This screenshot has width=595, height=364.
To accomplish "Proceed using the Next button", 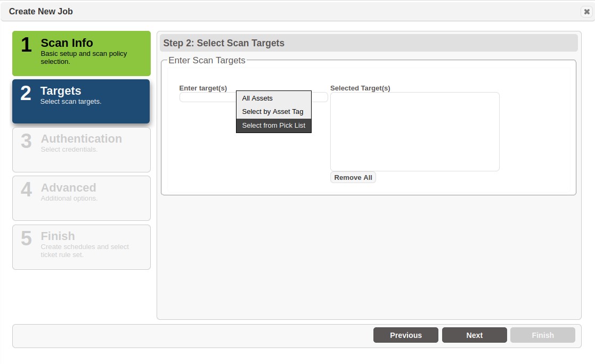I will (474, 335).
